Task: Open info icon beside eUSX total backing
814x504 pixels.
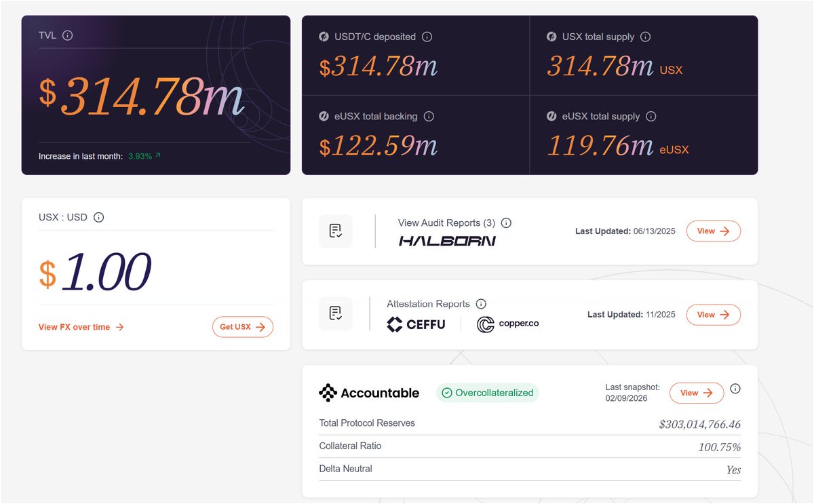Action: [428, 116]
